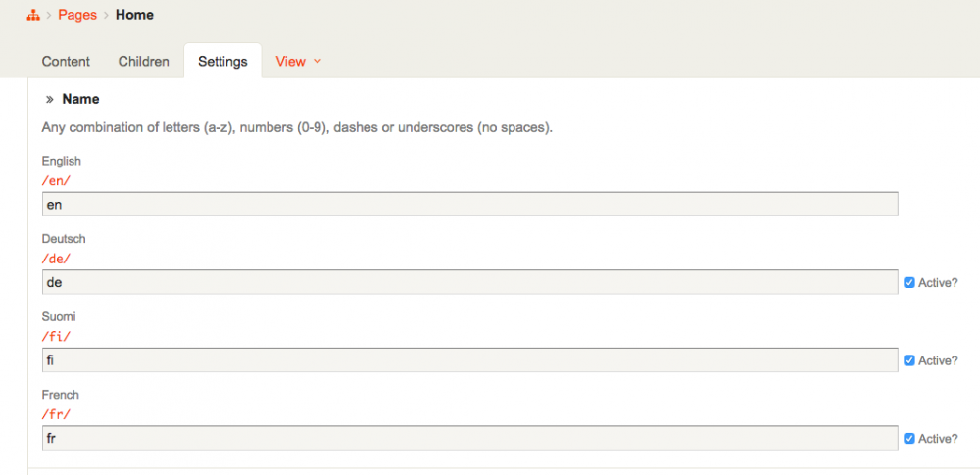Focus the English name input field

point(469,204)
